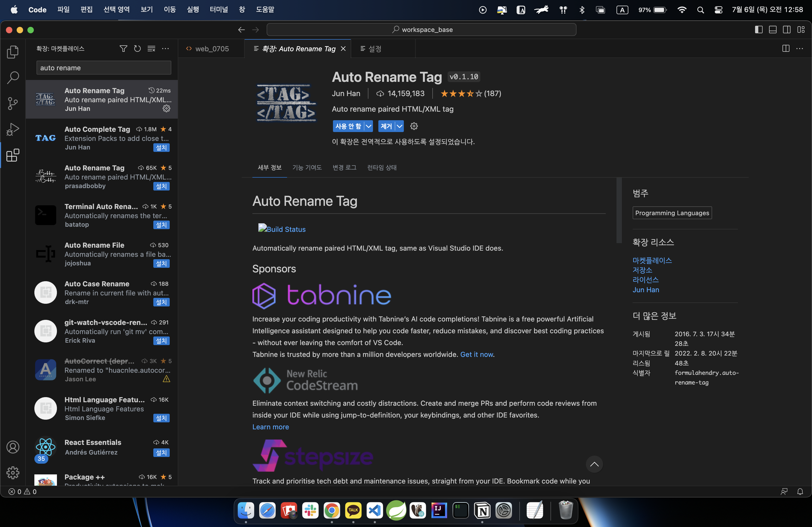Expand the 제거 dropdown arrow

point(399,126)
